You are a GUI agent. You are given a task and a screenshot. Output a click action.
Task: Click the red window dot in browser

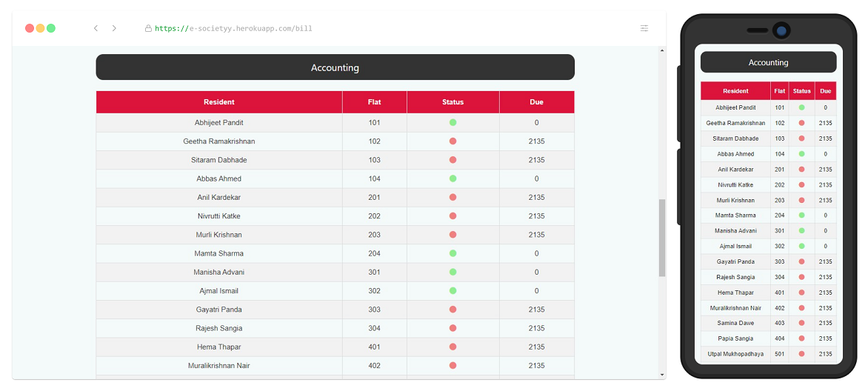[30, 28]
